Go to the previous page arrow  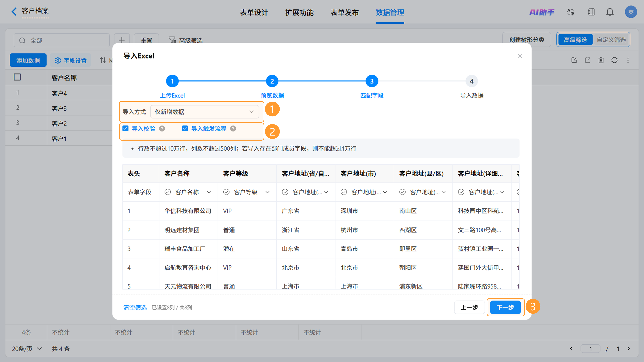[x=571, y=349]
